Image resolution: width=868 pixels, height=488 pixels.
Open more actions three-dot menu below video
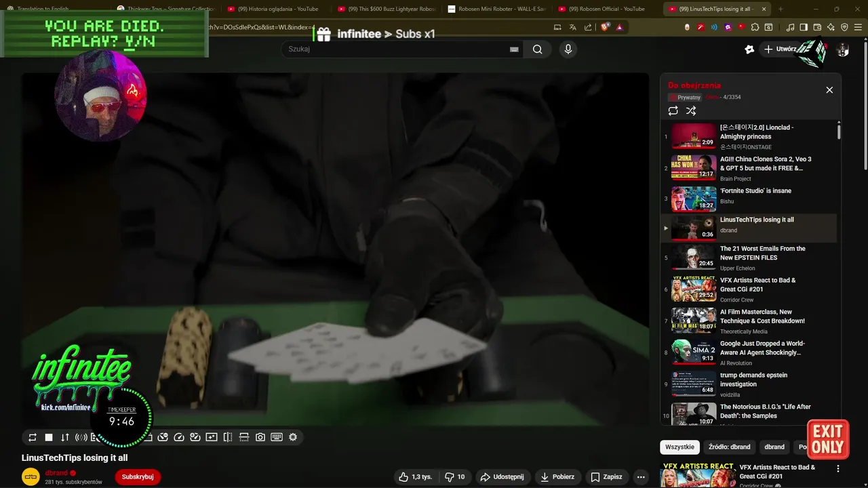coord(641,476)
